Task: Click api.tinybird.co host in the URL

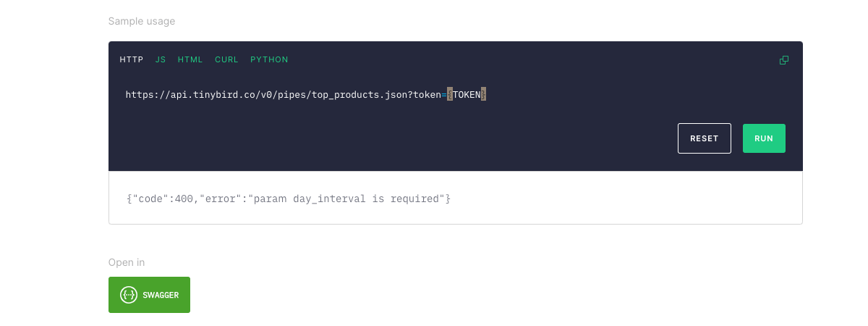Action: (204, 95)
